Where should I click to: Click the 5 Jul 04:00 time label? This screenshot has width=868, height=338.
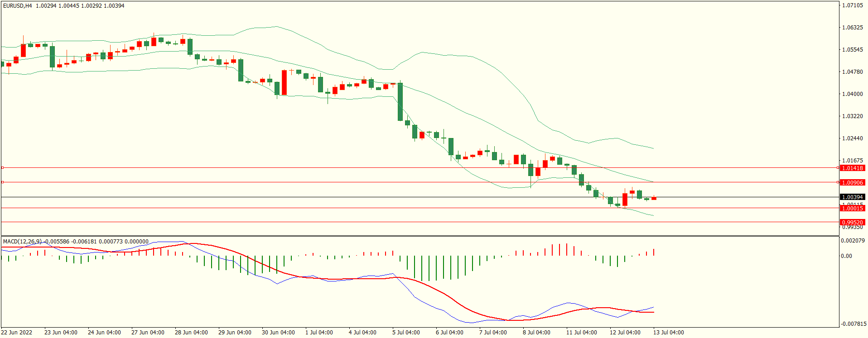pyautogui.click(x=406, y=333)
